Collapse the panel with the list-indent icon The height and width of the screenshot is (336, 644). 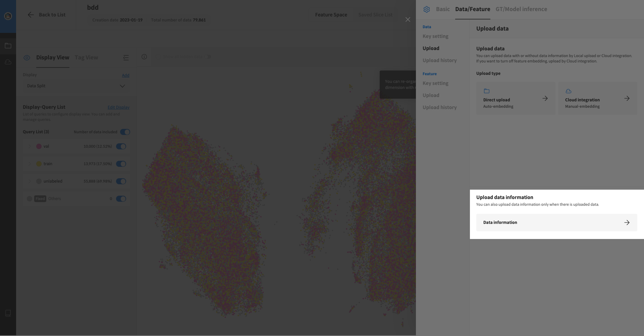pyautogui.click(x=126, y=58)
